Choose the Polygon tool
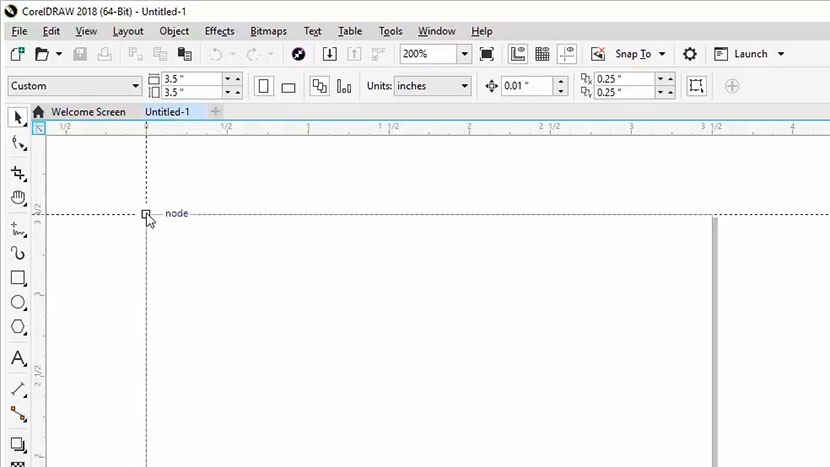830x467 pixels. coord(18,327)
